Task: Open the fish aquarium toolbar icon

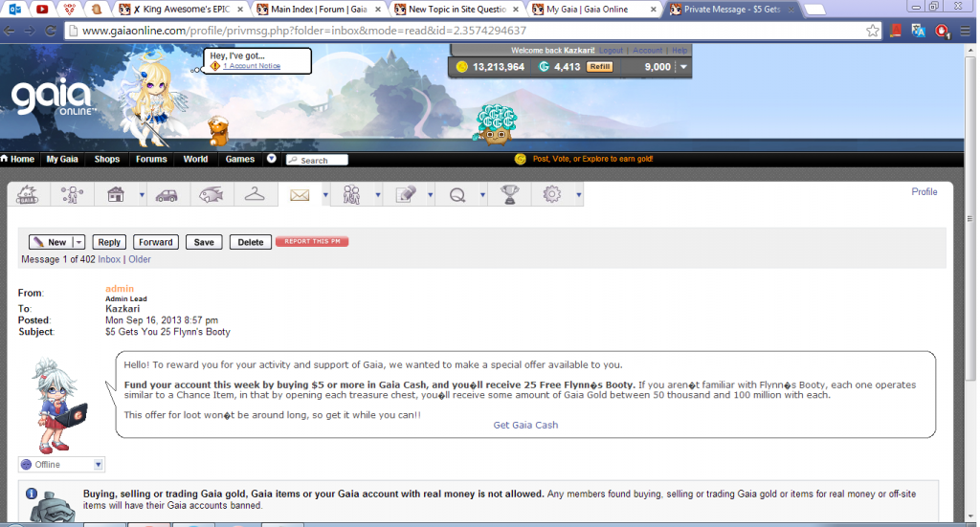Action: 212,195
